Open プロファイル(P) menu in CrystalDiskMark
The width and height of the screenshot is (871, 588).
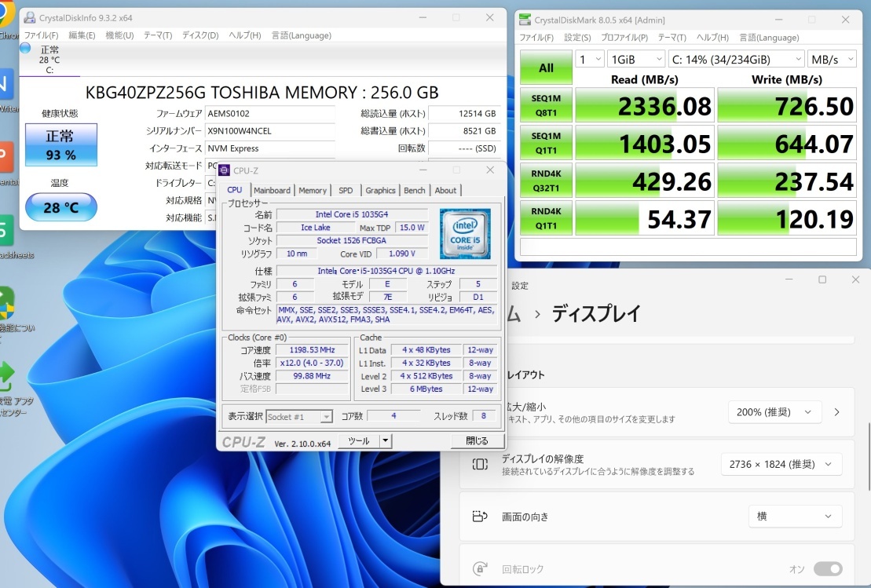coord(624,38)
